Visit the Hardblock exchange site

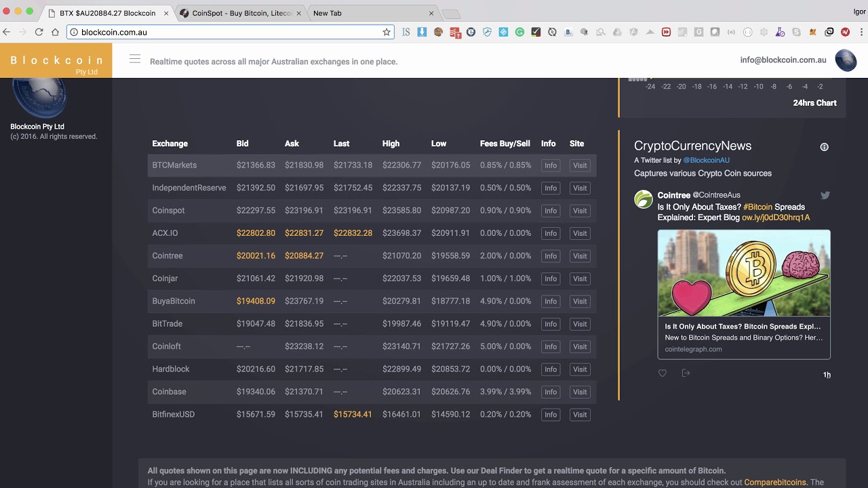[x=580, y=369]
